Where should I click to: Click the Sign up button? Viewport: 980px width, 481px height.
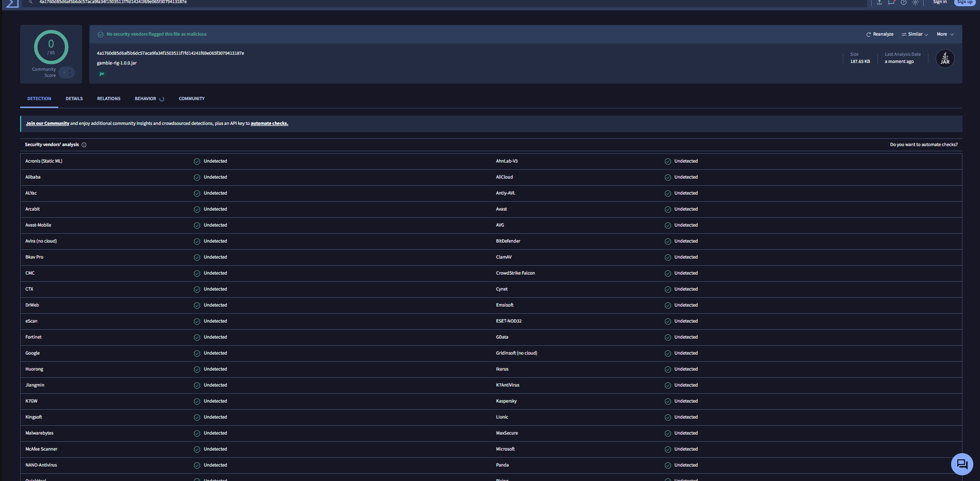coord(965,2)
